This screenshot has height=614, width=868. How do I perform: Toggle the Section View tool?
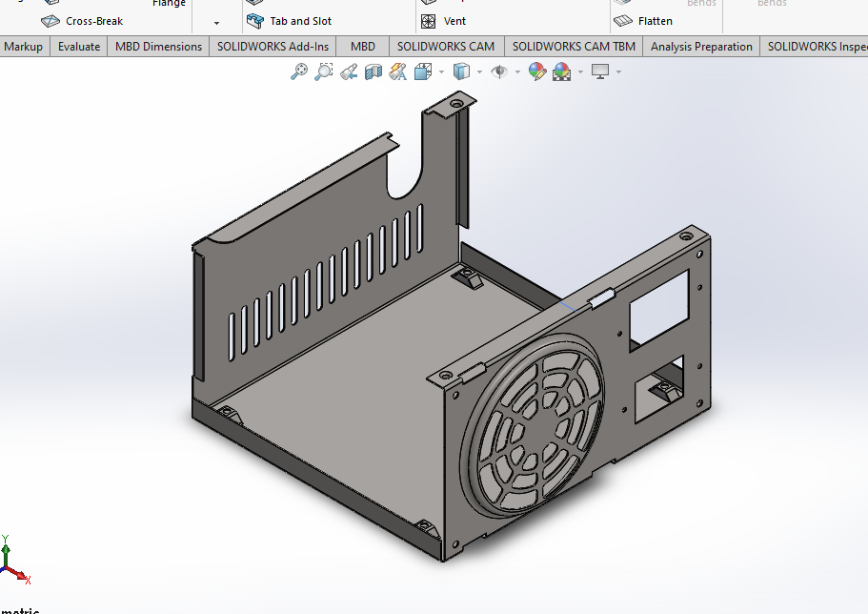(x=373, y=72)
